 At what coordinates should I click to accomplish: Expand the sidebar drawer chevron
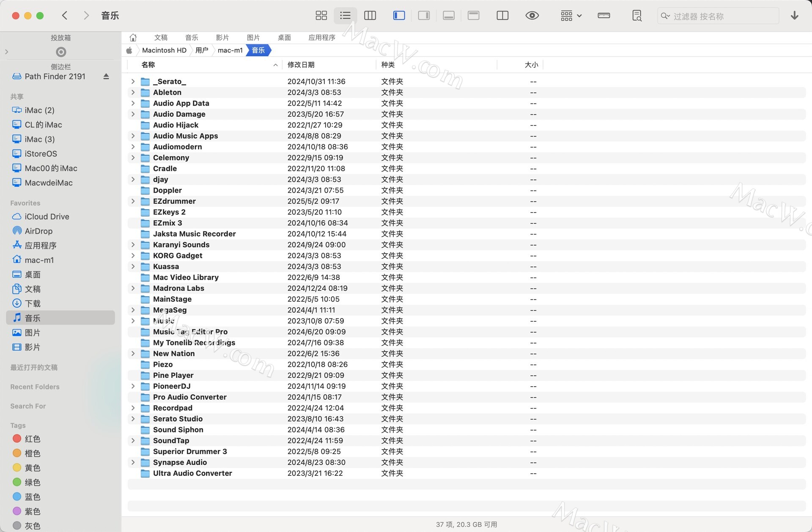click(6, 52)
